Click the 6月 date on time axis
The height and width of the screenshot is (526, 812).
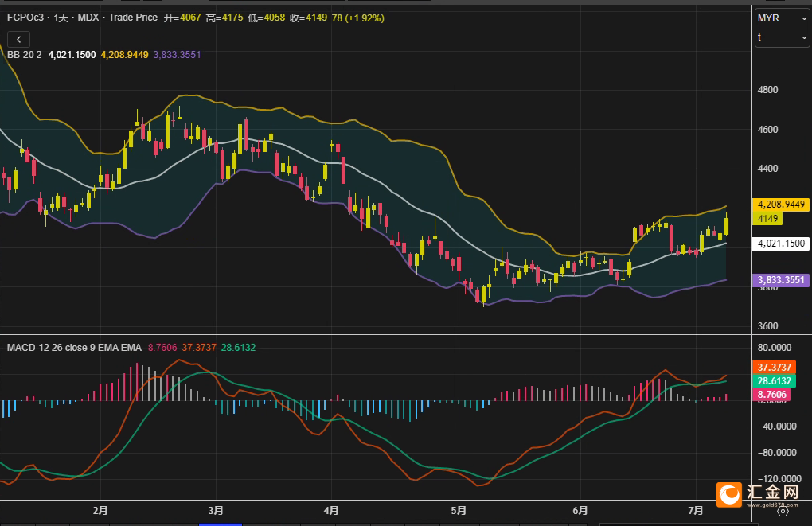pos(580,510)
